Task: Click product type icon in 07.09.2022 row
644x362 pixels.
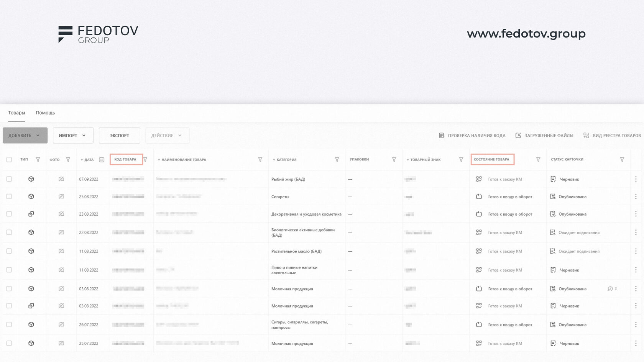Action: (x=31, y=179)
